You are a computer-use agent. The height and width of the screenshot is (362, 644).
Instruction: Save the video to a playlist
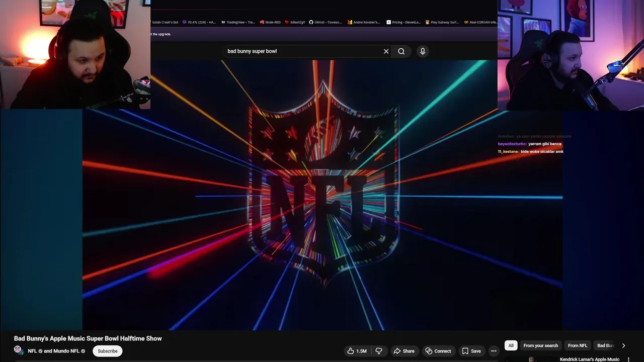471,351
